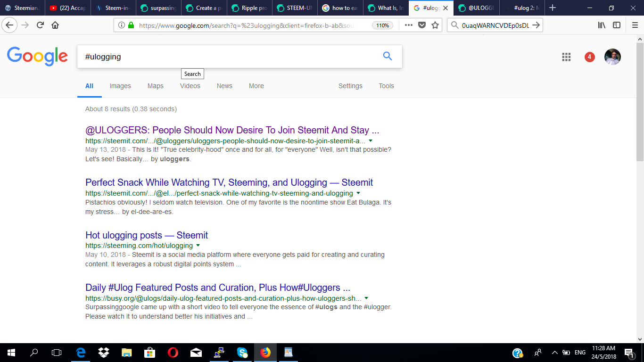Launch Opera browser from taskbar
This screenshot has height=362, width=644.
click(173, 353)
